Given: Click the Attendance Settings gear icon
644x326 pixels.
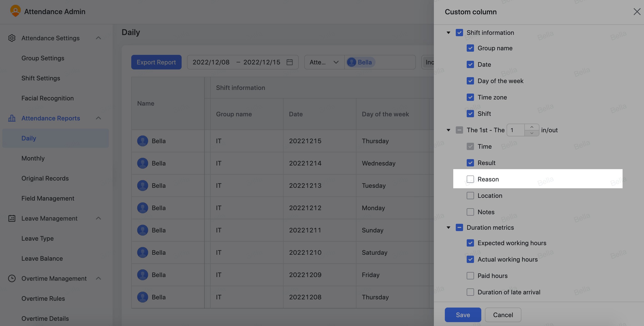Looking at the screenshot, I should pos(12,38).
